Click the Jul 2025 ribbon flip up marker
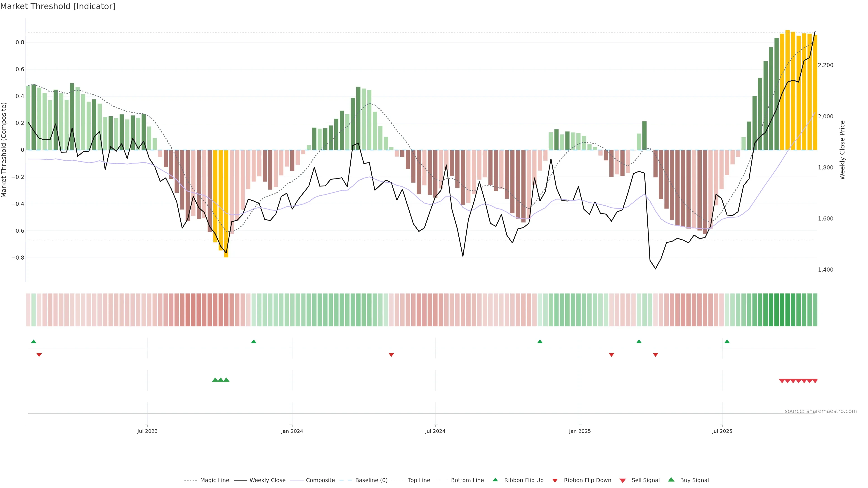The width and height of the screenshot is (868, 488). tap(727, 342)
